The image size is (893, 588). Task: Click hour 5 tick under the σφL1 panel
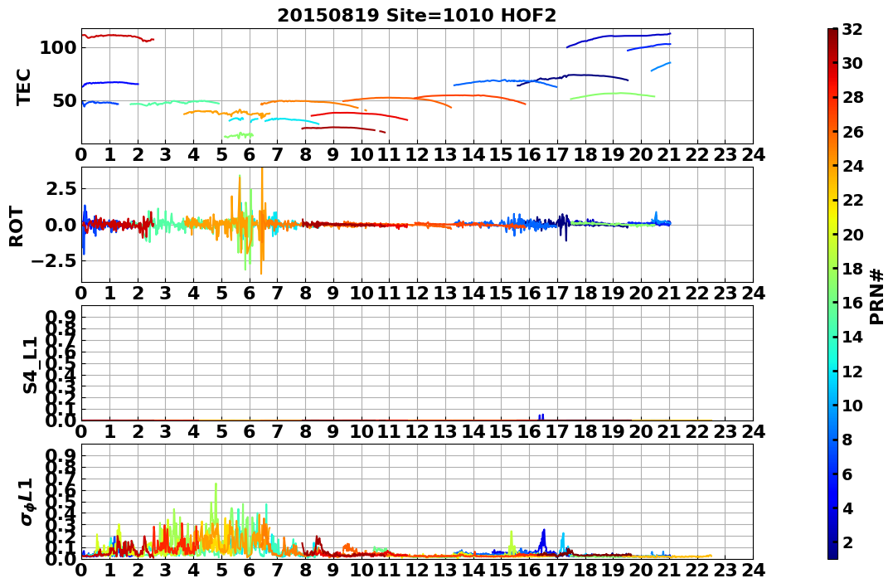click(221, 570)
